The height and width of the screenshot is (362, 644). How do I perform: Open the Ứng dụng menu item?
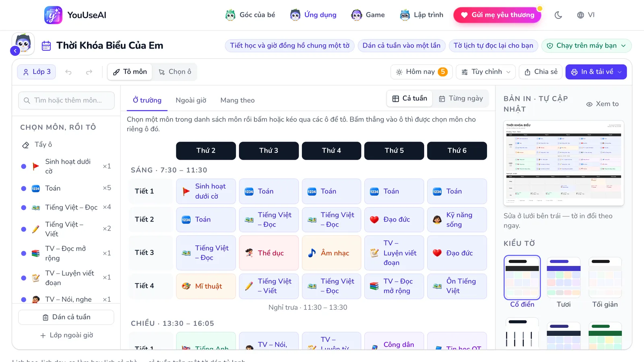[313, 15]
